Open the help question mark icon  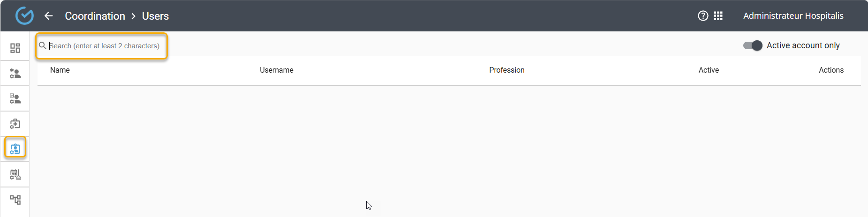pyautogui.click(x=702, y=16)
